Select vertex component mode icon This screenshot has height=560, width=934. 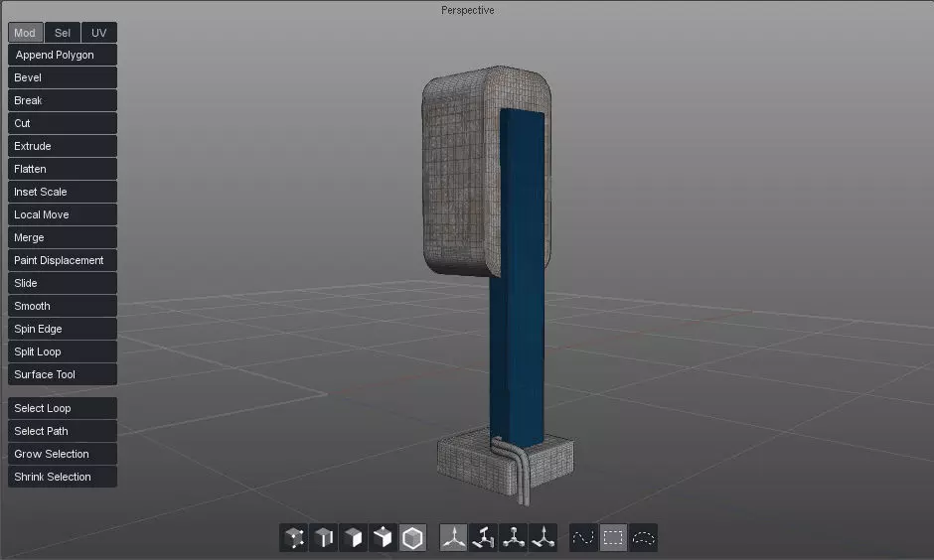(294, 538)
